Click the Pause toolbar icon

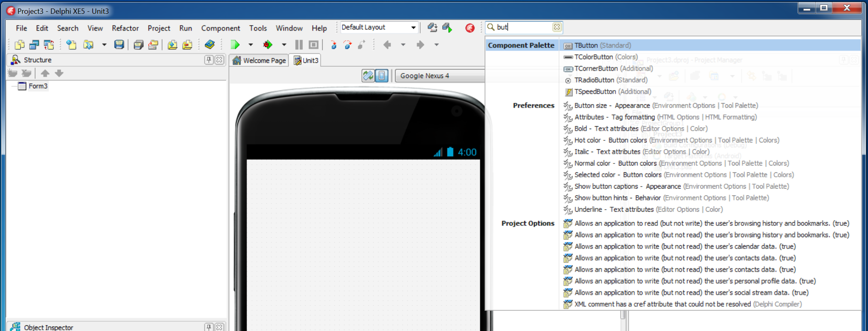point(299,45)
